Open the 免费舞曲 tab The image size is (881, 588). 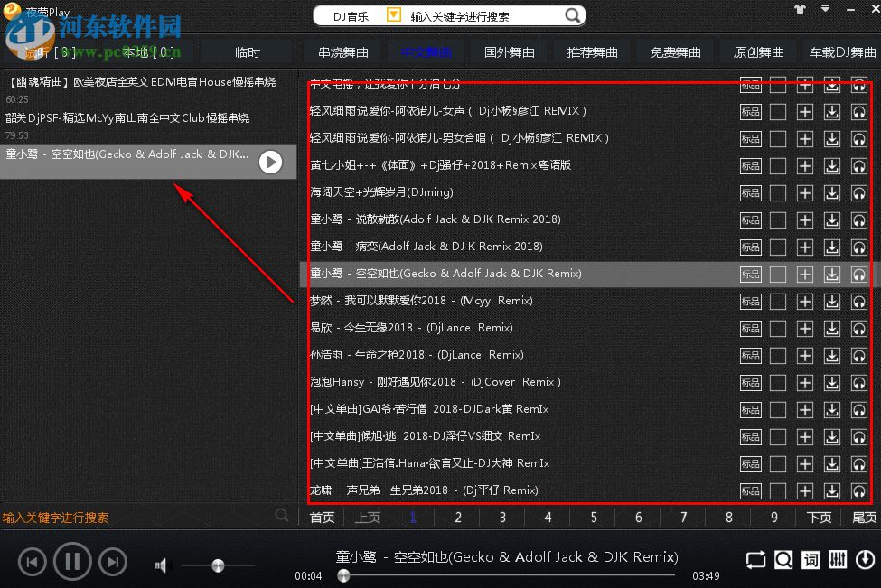[x=675, y=52]
